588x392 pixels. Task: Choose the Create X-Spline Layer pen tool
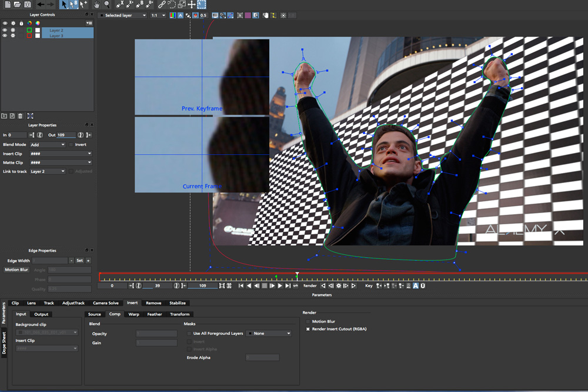[x=119, y=5]
